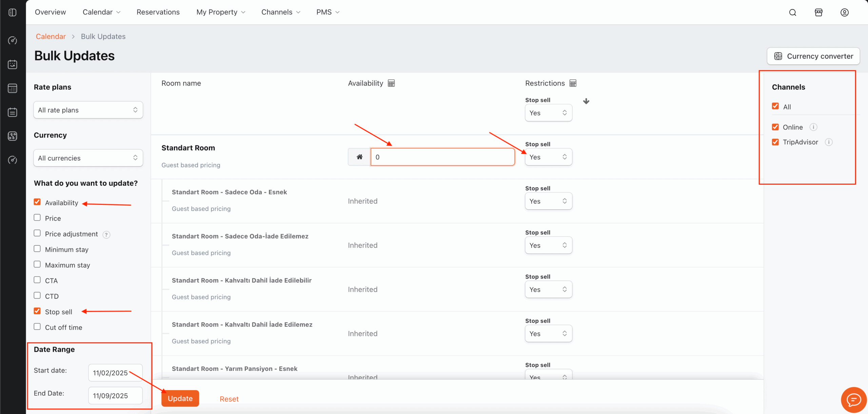The image size is (868, 414).
Task: Open the All rate plans dropdown
Action: (88, 110)
